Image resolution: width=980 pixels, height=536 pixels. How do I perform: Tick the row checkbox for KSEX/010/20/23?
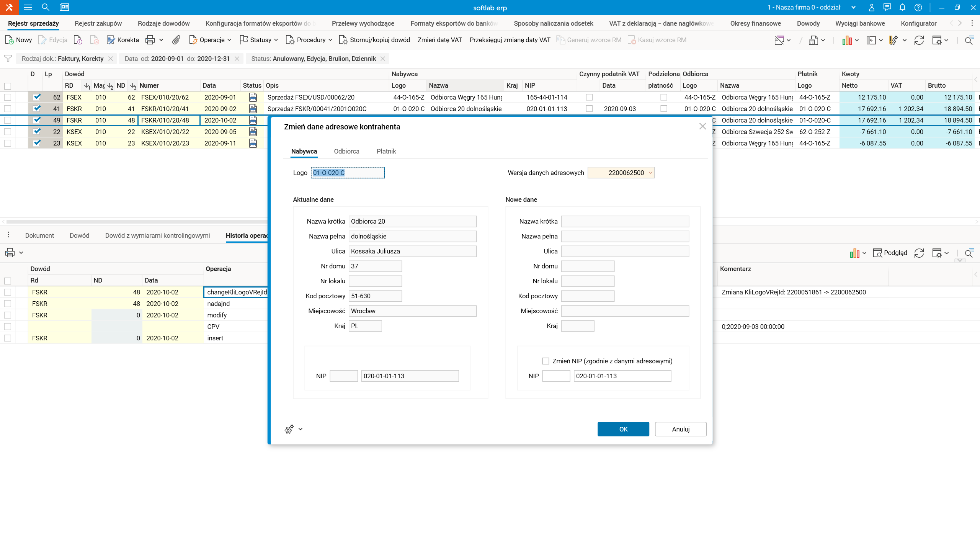pyautogui.click(x=8, y=143)
